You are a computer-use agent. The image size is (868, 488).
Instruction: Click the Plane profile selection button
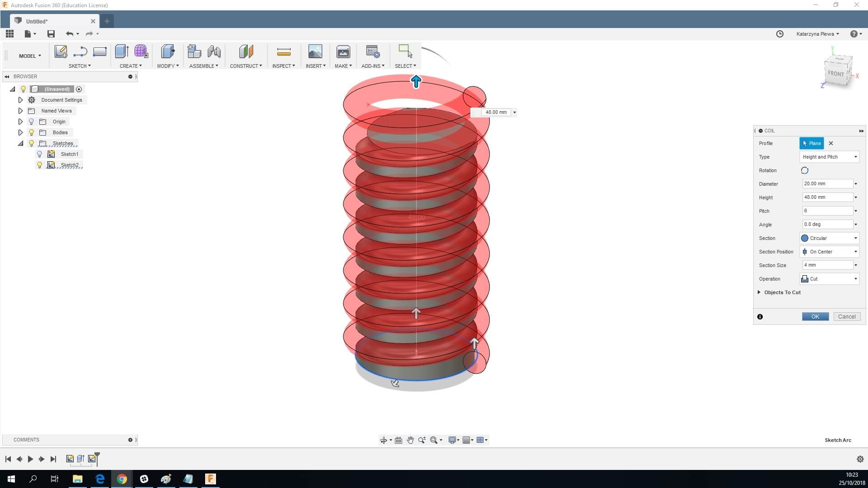coord(812,143)
